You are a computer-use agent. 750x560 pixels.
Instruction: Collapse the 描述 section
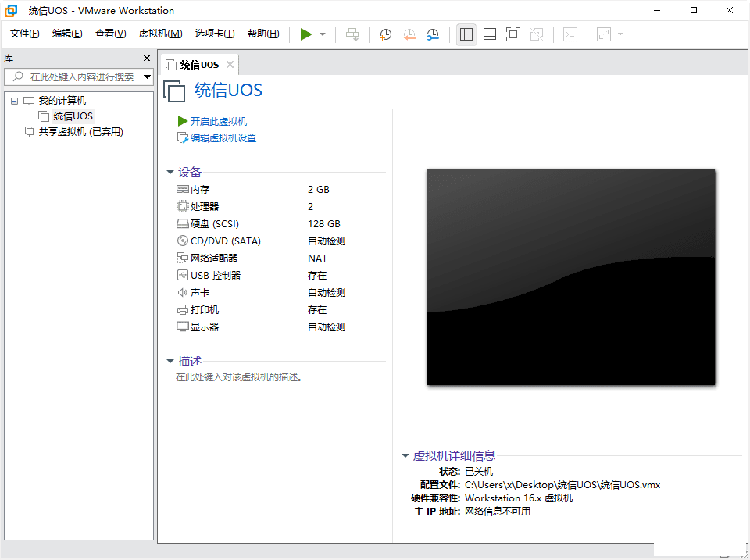170,361
